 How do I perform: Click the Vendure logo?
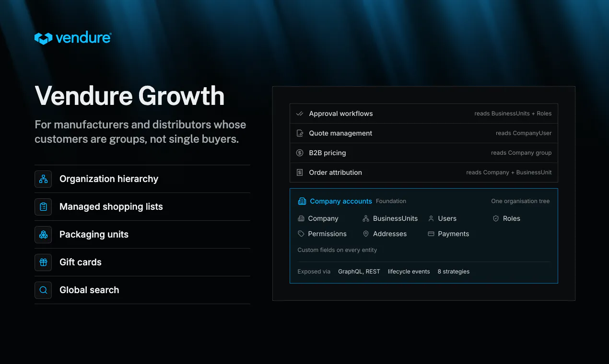(73, 38)
